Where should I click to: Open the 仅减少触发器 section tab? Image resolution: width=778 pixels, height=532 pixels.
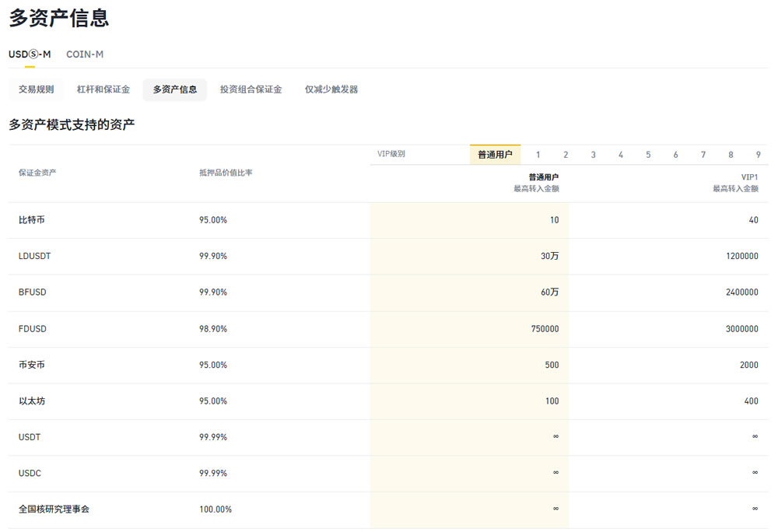tap(331, 89)
